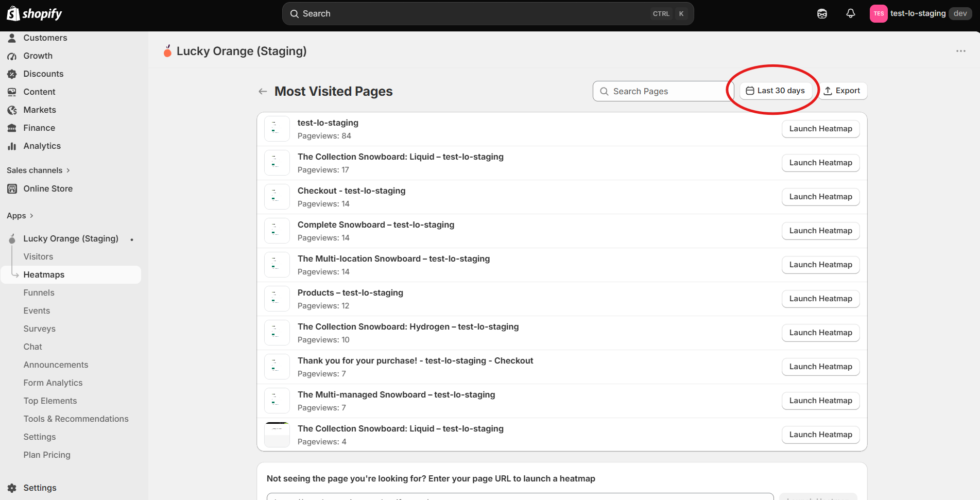Click the Export button
The width and height of the screenshot is (980, 500).
[842, 91]
